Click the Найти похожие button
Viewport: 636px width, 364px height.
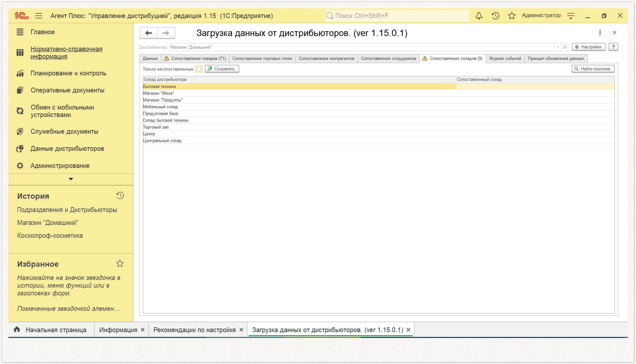tap(593, 69)
